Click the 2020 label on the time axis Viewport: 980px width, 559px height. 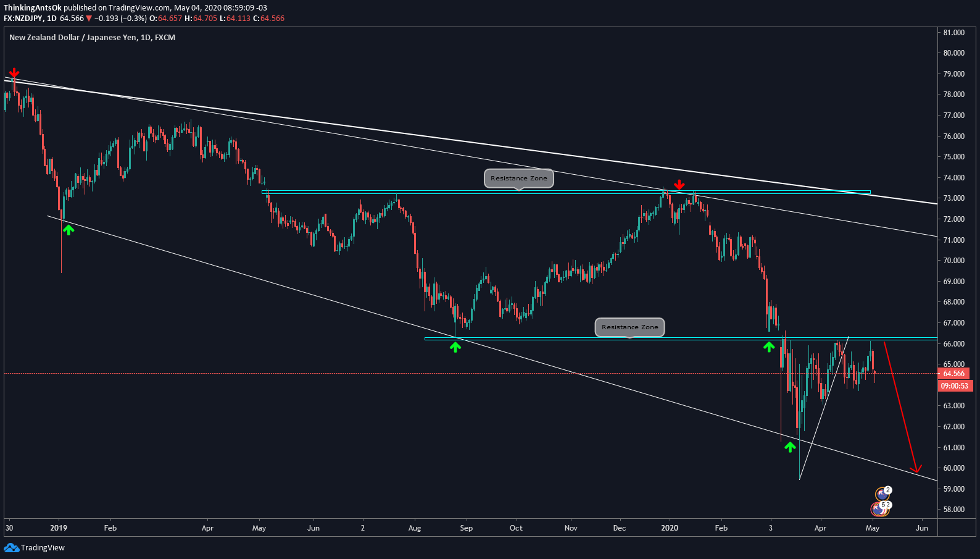[x=670, y=528]
